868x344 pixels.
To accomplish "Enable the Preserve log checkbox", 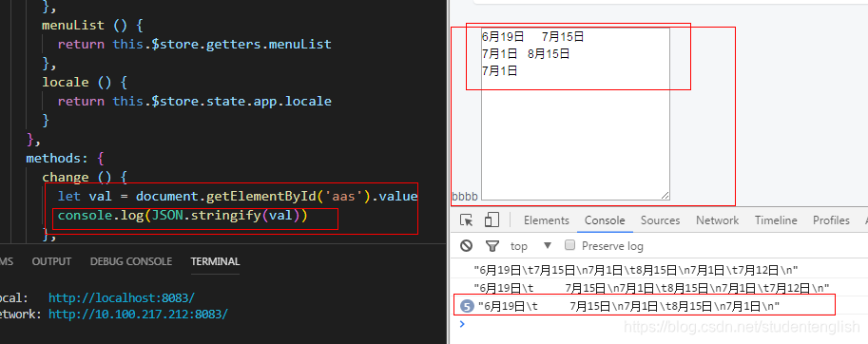I will (570, 245).
